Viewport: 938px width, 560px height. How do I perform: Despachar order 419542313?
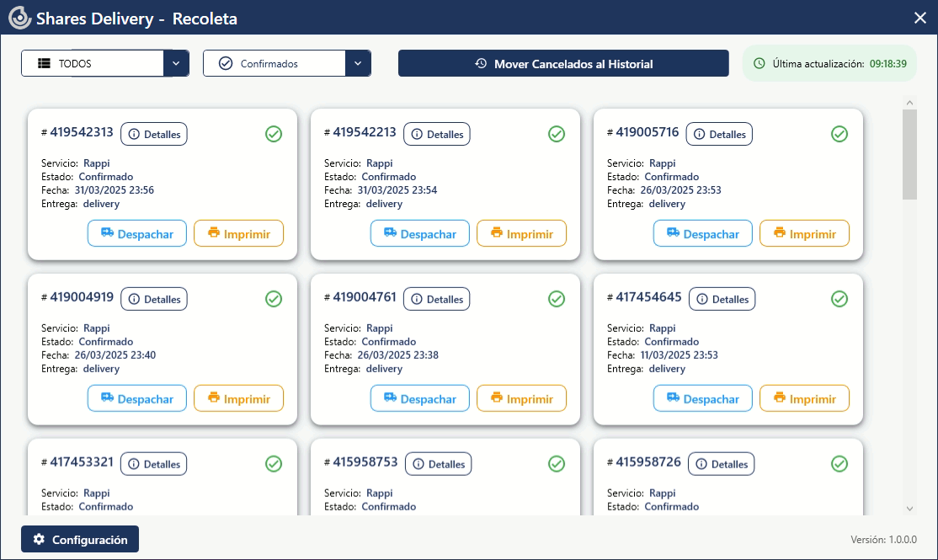(137, 233)
